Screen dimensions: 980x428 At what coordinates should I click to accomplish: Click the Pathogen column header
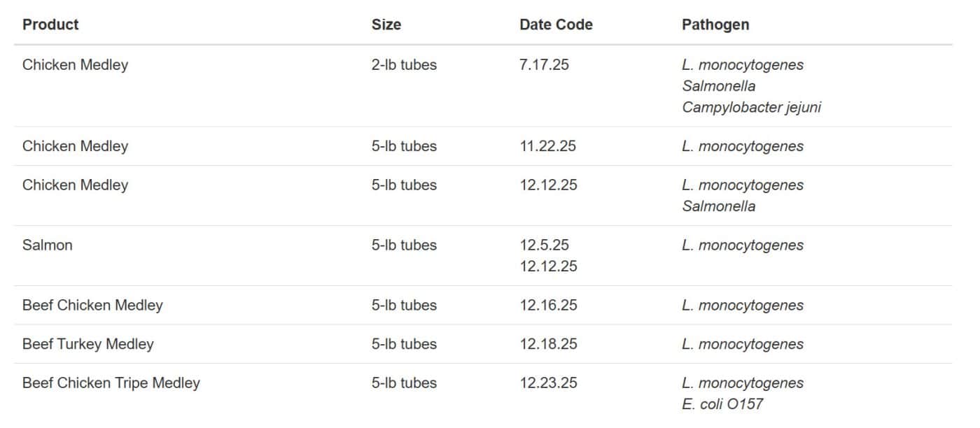pyautogui.click(x=715, y=24)
